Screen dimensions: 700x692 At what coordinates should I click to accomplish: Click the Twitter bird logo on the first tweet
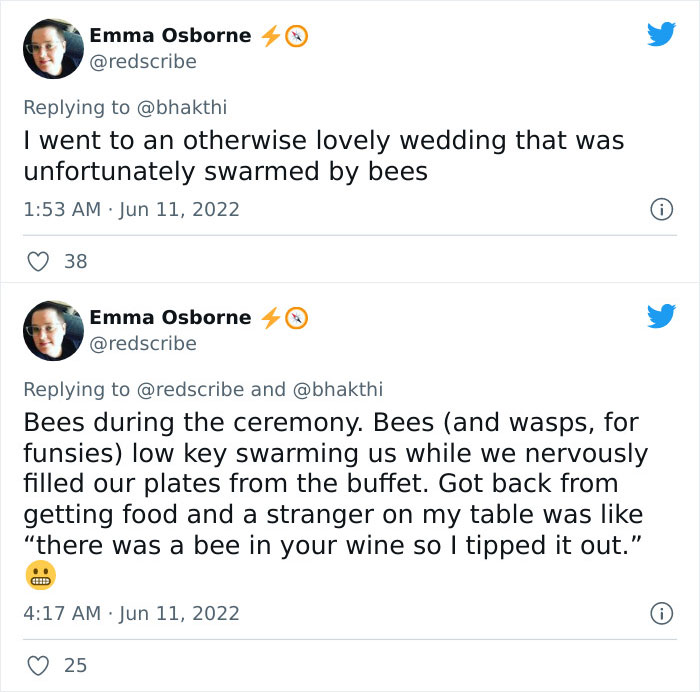[661, 35]
